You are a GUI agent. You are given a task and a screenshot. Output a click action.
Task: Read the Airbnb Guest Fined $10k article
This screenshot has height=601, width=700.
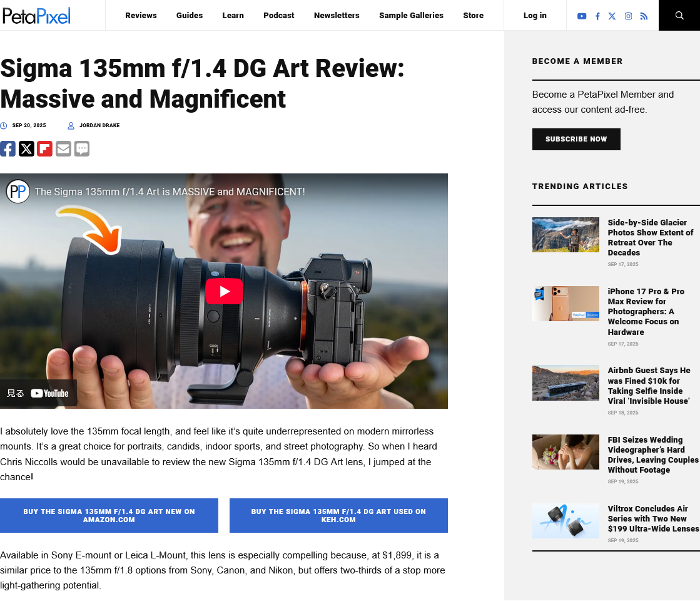click(x=649, y=386)
